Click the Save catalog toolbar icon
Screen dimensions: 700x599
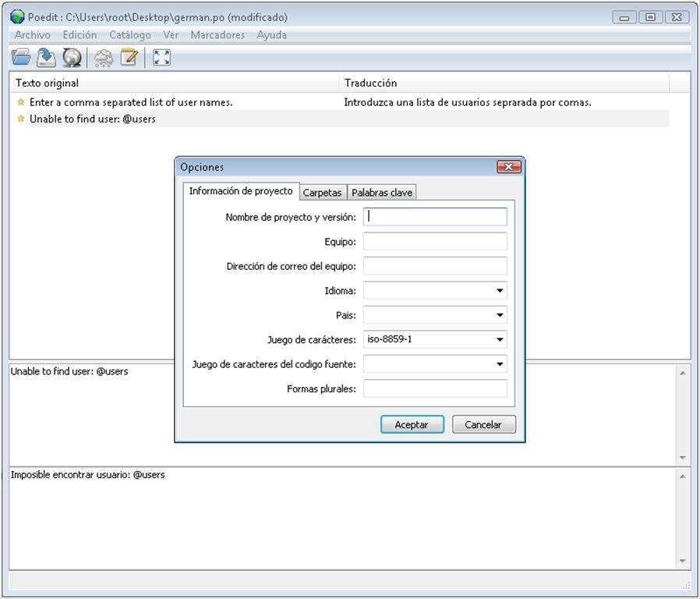coord(47,57)
